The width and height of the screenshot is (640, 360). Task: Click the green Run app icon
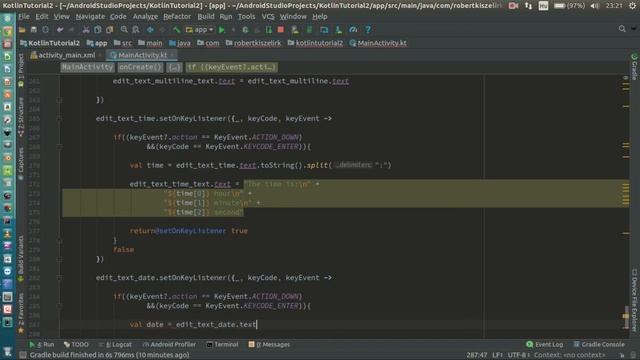click(x=222, y=30)
